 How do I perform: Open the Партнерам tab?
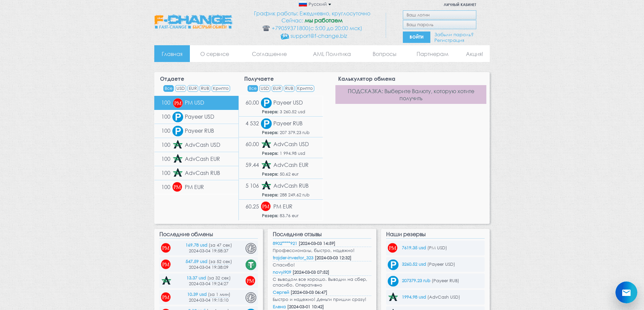[x=432, y=54]
